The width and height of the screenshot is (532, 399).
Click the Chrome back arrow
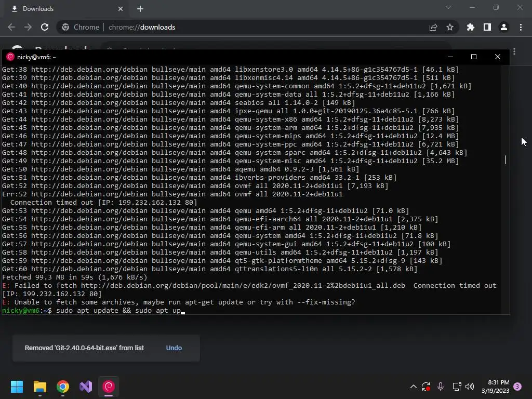tap(11, 27)
